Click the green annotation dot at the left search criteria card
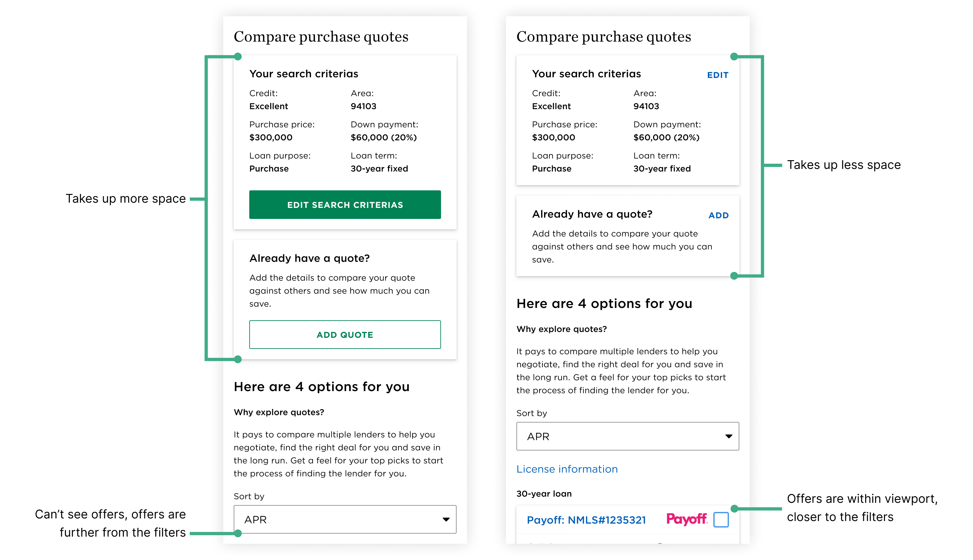This screenshot has width=973, height=560. tap(238, 57)
